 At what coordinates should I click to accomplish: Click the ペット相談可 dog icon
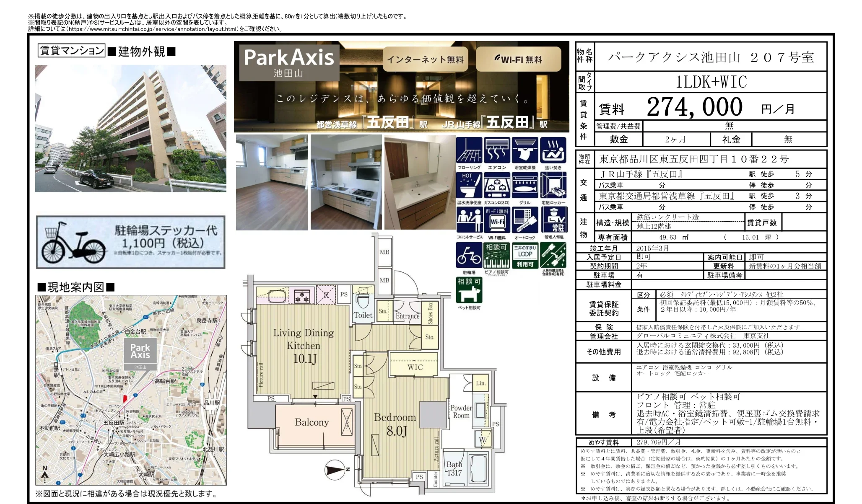(x=469, y=290)
